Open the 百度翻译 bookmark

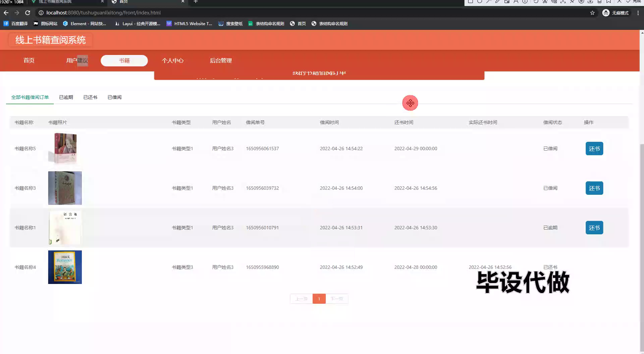[x=15, y=23]
